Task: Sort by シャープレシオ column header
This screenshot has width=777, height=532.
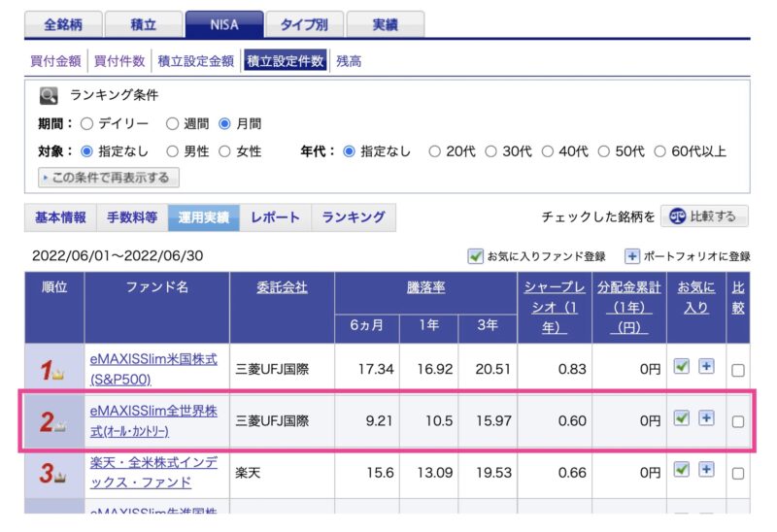Action: (555, 307)
